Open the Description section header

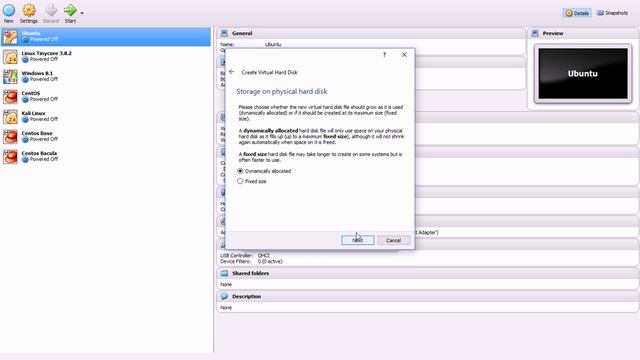point(428,296)
